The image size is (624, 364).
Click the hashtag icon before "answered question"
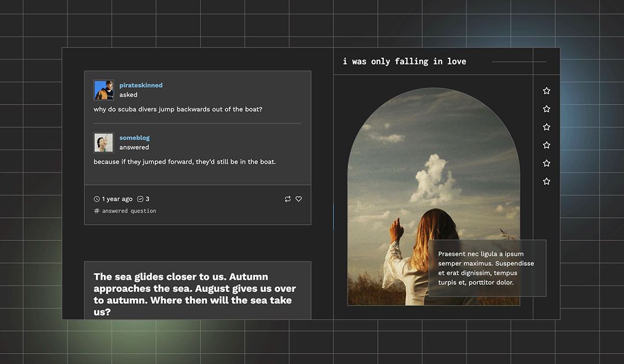(96, 211)
